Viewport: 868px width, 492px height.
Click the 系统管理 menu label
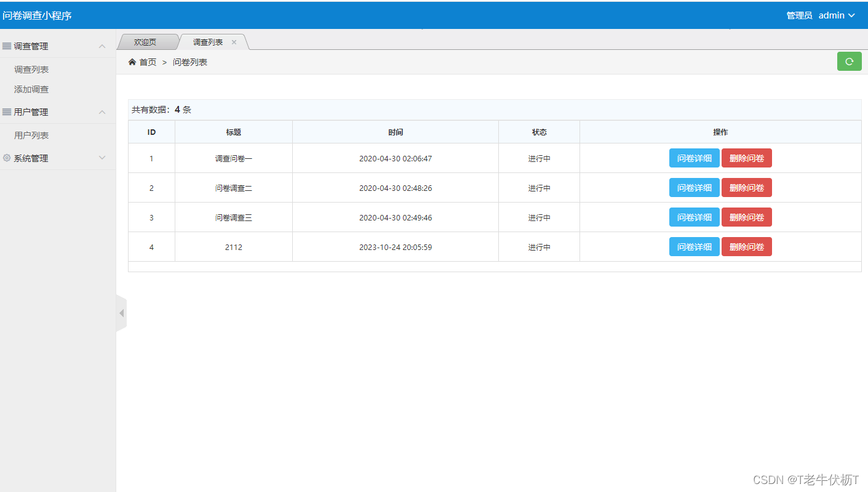pos(31,158)
